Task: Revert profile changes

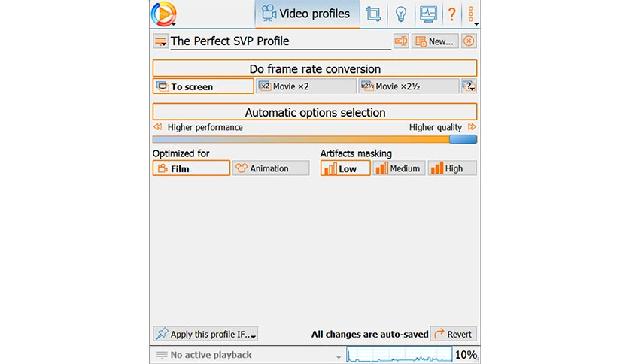Action: [453, 333]
